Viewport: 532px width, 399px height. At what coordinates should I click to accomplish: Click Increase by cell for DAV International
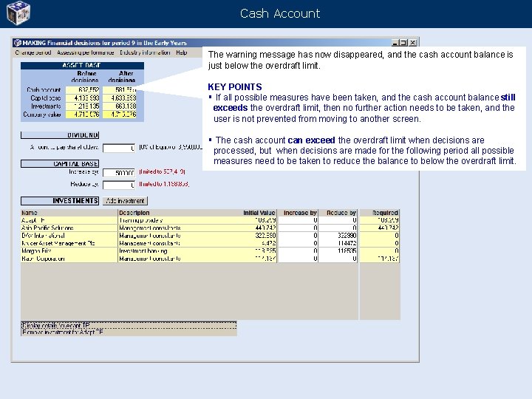click(298, 236)
